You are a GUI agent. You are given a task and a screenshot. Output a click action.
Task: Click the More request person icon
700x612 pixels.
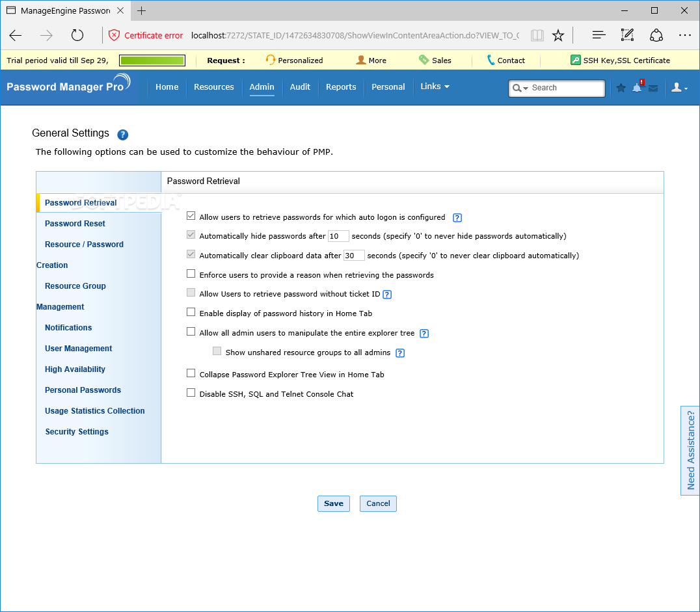[360, 60]
